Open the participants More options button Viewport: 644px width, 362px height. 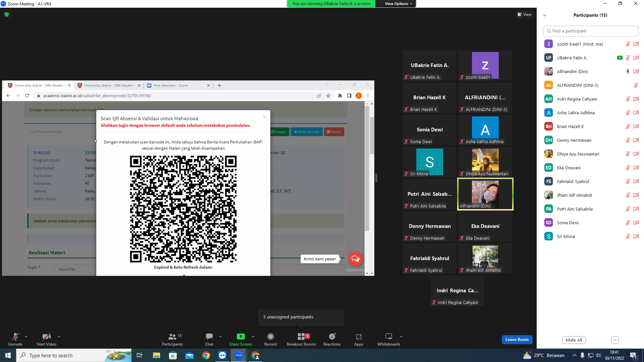click(x=615, y=340)
